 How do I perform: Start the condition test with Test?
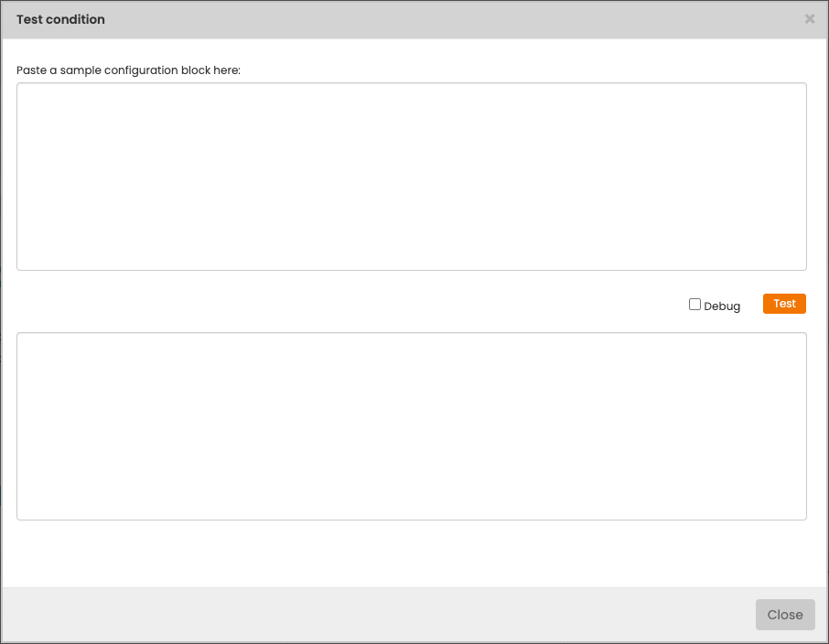(784, 304)
